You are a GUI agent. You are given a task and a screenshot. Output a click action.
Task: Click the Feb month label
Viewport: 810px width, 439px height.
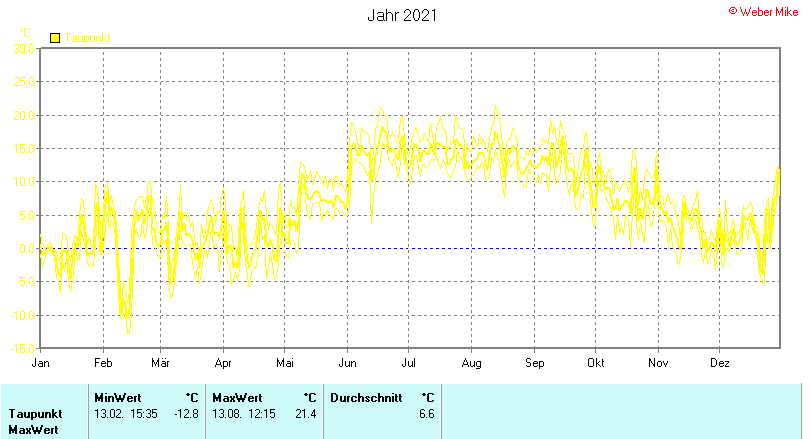pyautogui.click(x=103, y=363)
